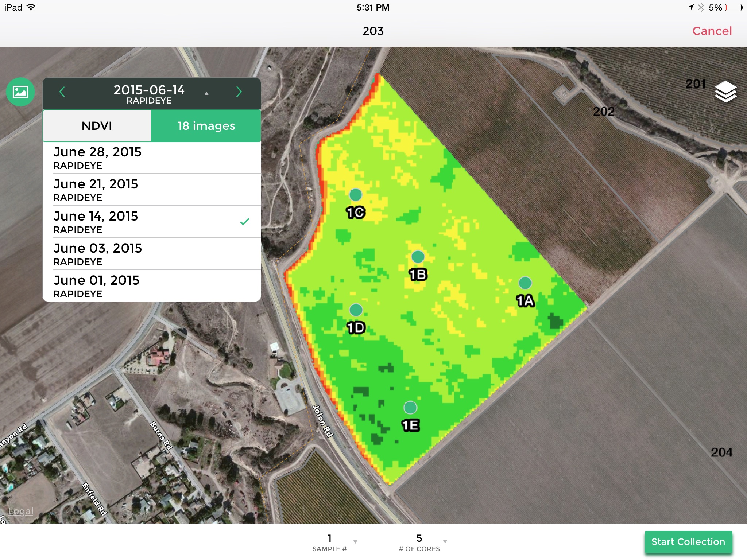Image resolution: width=747 pixels, height=560 pixels.
Task: Switch to 18 images tab
Action: pos(205,125)
